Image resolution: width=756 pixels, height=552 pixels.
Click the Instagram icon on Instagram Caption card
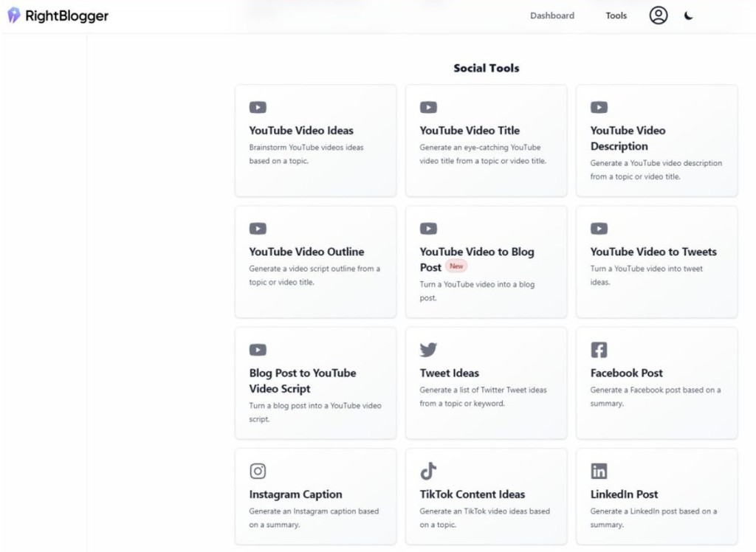258,471
